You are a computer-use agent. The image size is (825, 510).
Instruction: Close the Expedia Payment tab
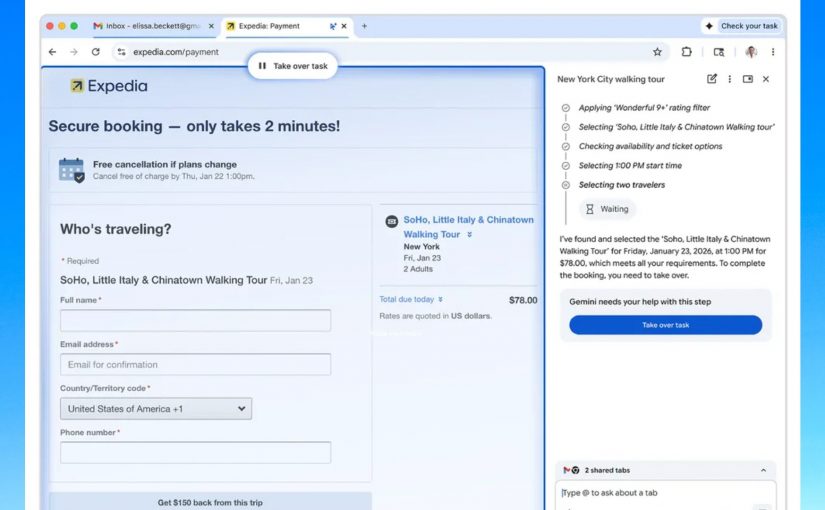point(344,26)
